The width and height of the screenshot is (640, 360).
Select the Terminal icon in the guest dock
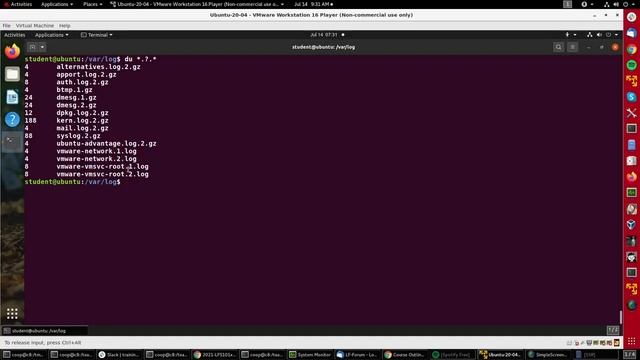tap(12, 142)
